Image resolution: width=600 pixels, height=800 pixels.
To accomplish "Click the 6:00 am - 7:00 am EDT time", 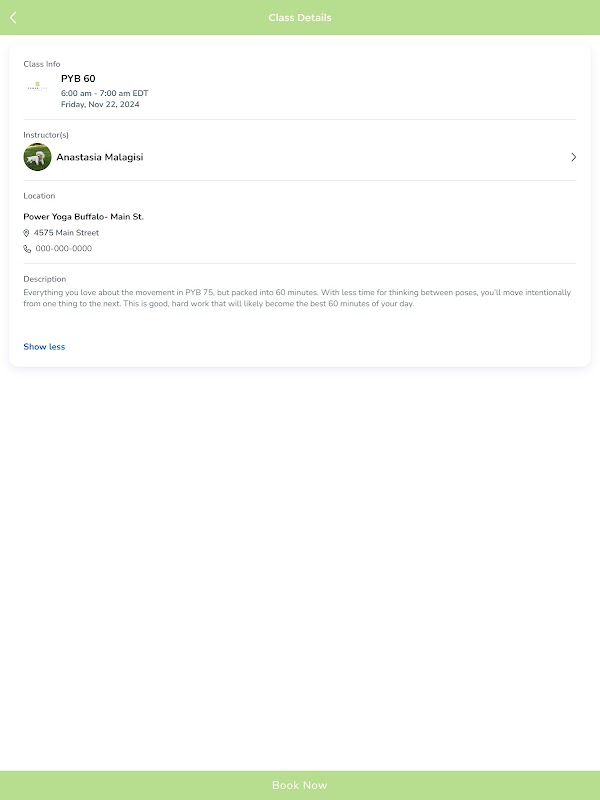I will coord(105,93).
